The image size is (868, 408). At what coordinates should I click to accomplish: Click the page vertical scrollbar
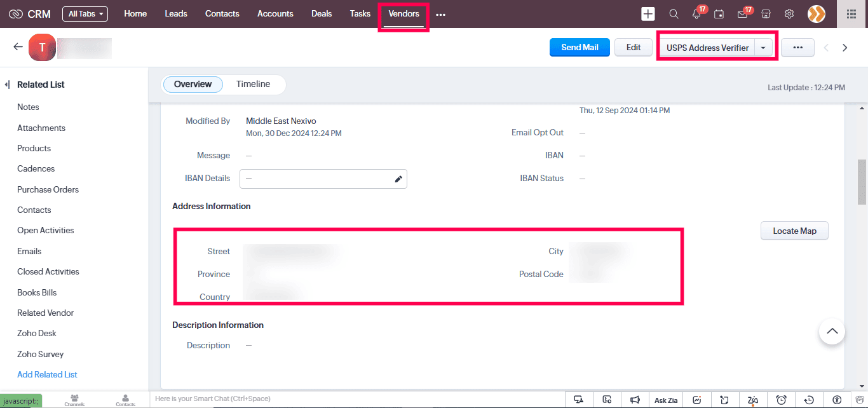click(x=862, y=182)
